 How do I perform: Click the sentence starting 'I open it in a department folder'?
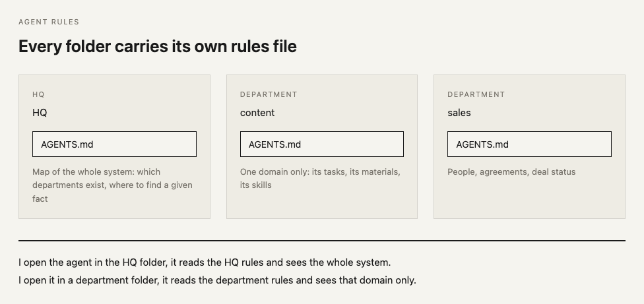[x=217, y=281]
